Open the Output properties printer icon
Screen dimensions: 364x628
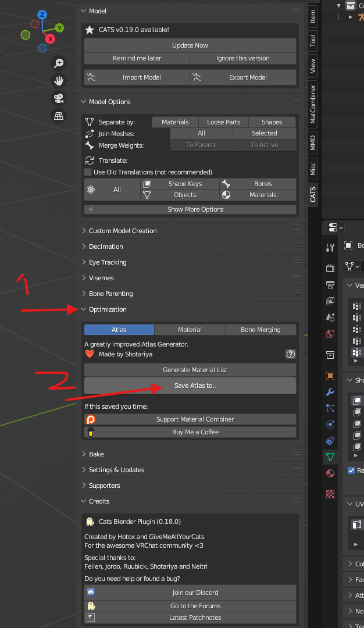click(330, 284)
